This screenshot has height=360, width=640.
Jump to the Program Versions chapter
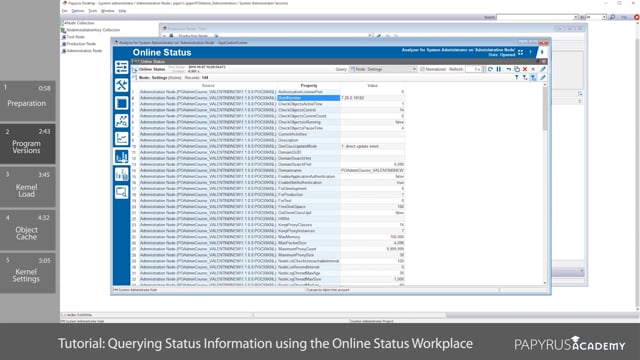point(27,144)
